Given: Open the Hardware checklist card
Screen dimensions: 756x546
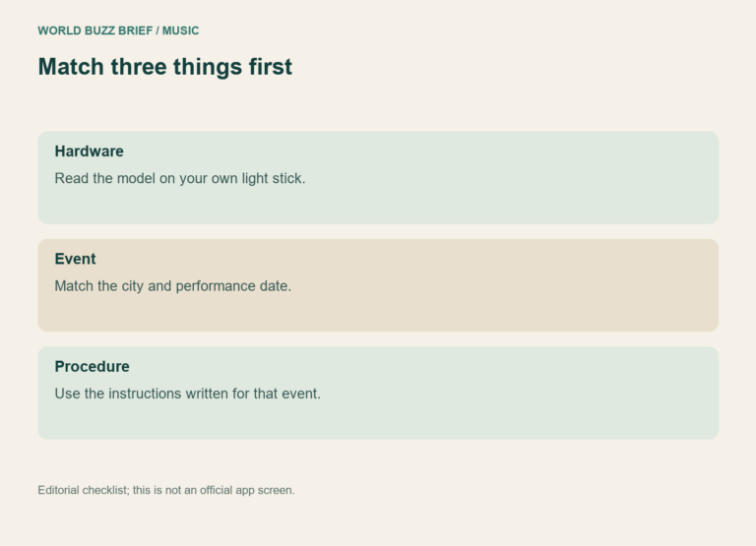Looking at the screenshot, I should 378,177.
